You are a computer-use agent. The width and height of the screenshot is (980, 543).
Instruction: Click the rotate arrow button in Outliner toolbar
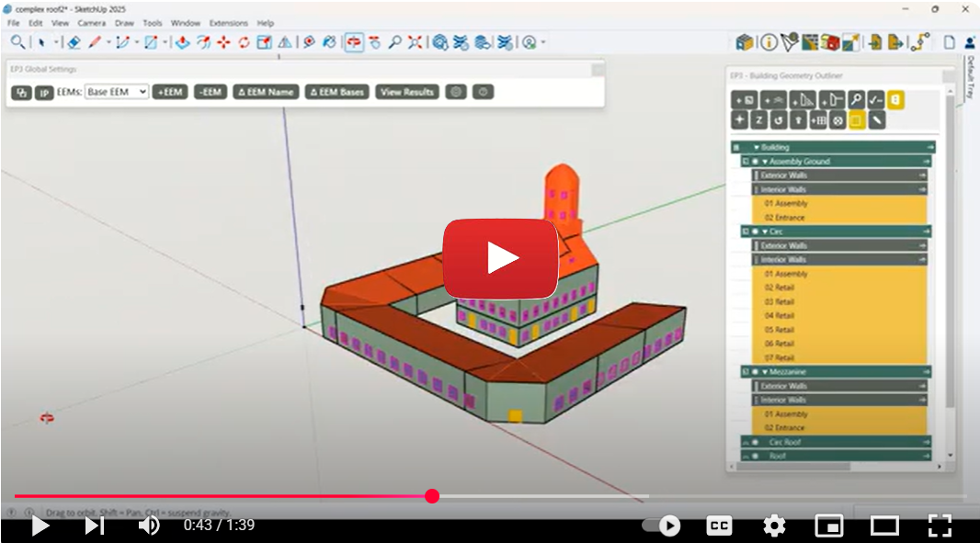[778, 120]
